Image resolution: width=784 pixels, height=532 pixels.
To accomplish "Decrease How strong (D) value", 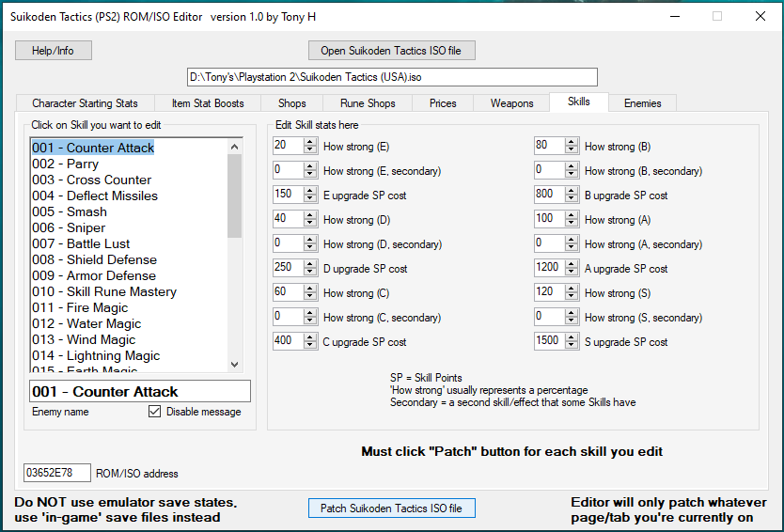I will (x=310, y=223).
